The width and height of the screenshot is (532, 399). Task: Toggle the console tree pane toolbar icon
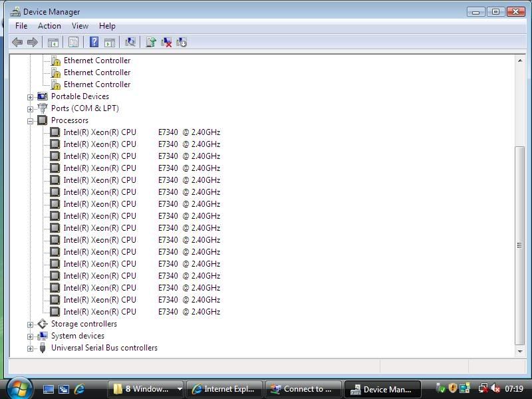pyautogui.click(x=53, y=43)
